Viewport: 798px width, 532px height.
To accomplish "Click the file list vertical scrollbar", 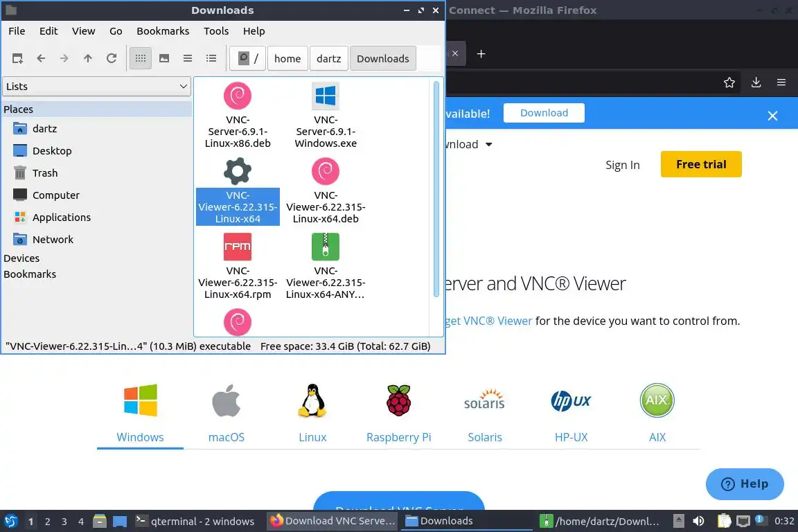I will pyautogui.click(x=436, y=189).
